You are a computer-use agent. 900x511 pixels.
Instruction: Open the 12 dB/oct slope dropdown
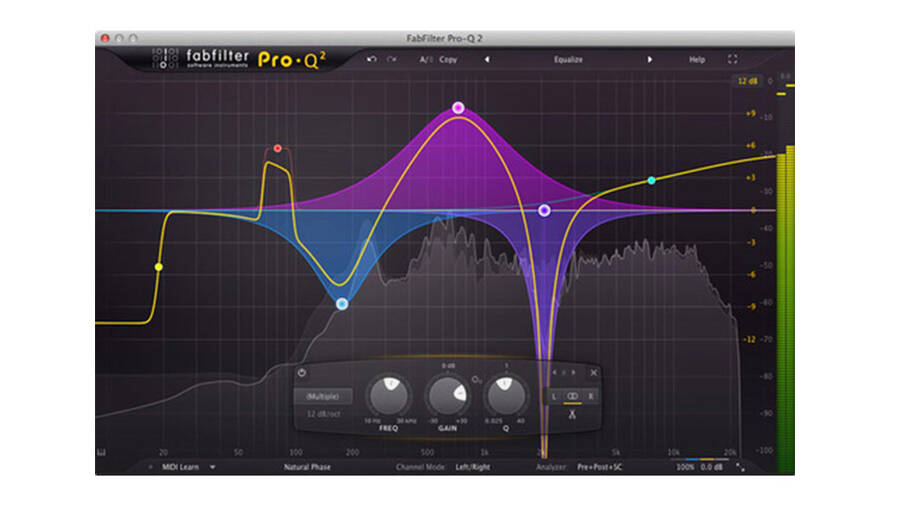tap(323, 414)
